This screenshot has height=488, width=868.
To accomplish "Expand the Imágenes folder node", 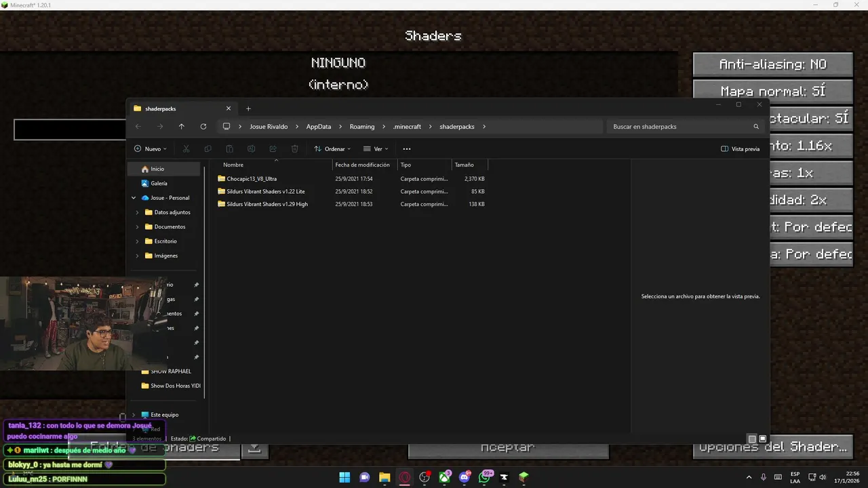I will point(138,256).
